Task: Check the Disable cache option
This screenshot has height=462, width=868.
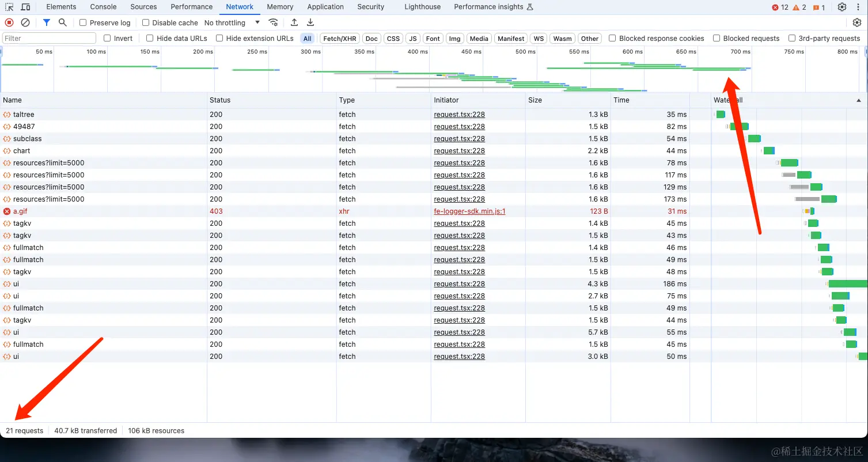Action: (x=146, y=22)
